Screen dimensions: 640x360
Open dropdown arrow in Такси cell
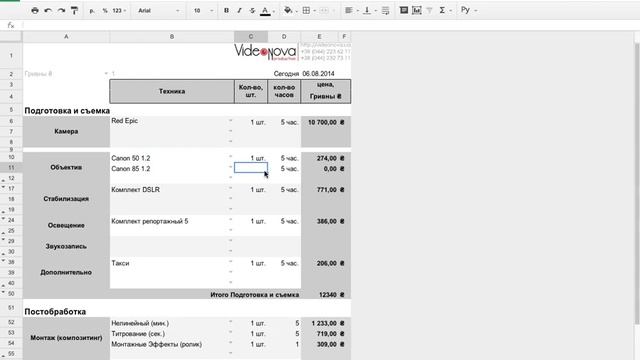230,261
